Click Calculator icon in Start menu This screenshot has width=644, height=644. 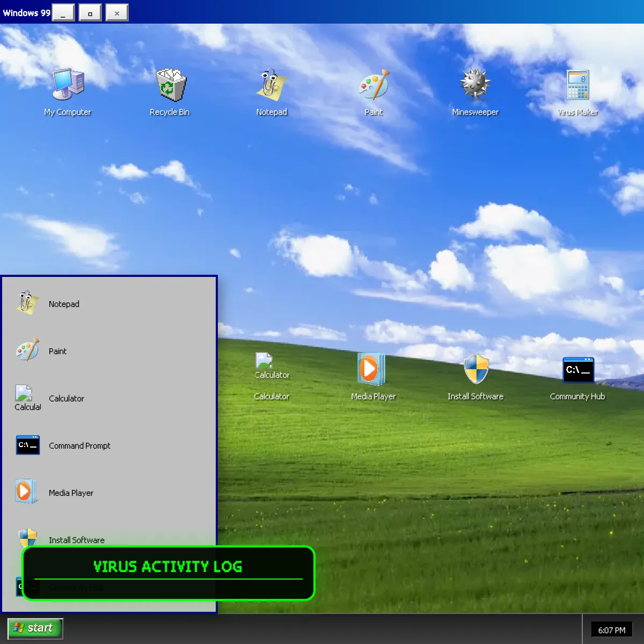(x=28, y=398)
